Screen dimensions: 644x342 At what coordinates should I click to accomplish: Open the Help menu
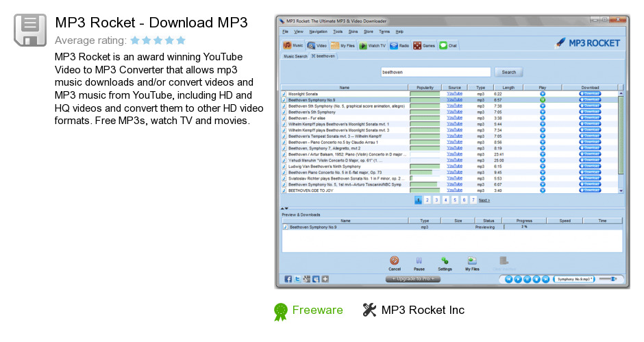[x=399, y=32]
